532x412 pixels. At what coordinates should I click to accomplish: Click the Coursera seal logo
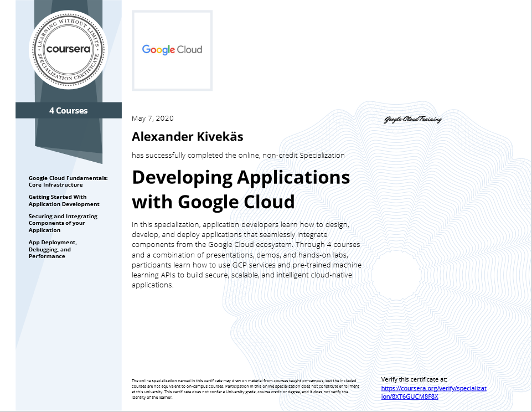pos(68,50)
